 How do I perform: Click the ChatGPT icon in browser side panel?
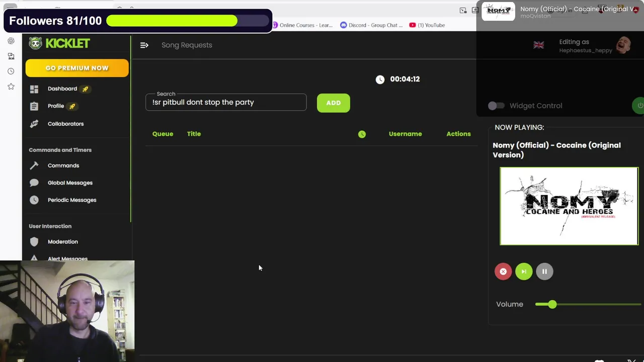[x=11, y=41]
